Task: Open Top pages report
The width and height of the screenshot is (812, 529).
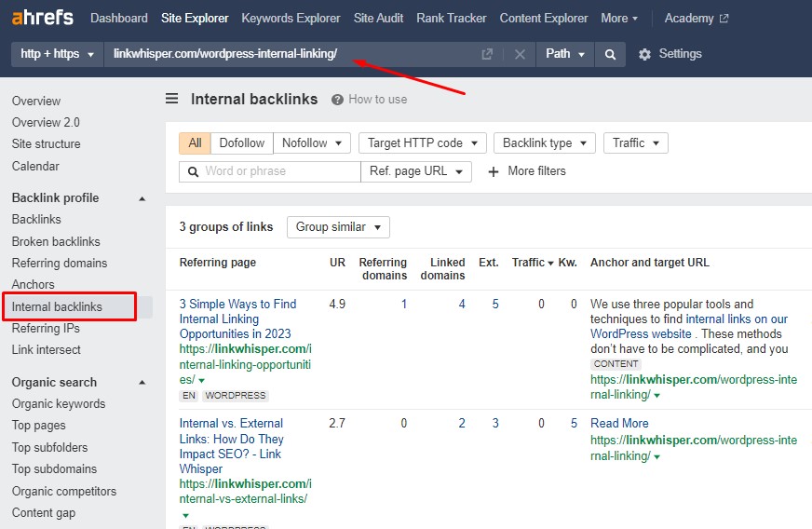Action: coord(39,426)
